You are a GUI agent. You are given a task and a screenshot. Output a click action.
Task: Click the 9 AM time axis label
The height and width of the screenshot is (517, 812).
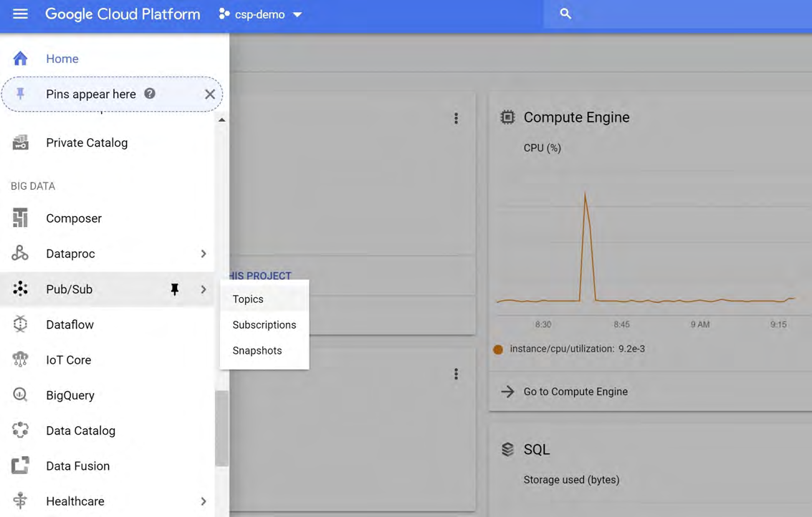[700, 324]
